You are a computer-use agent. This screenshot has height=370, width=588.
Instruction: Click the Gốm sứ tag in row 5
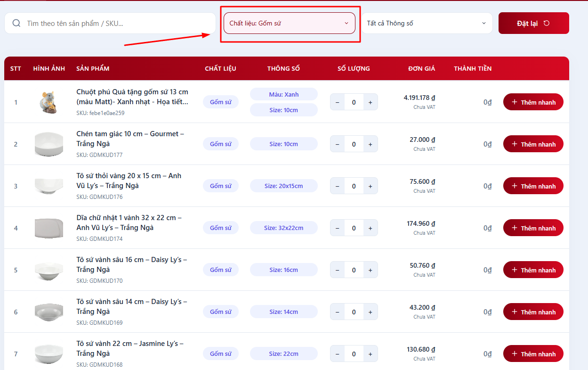220,270
